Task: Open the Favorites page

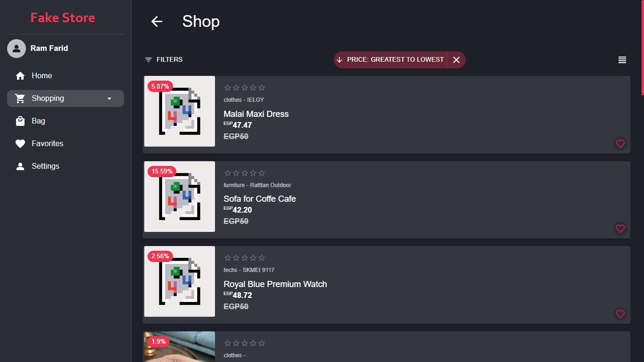Action: 47,144
